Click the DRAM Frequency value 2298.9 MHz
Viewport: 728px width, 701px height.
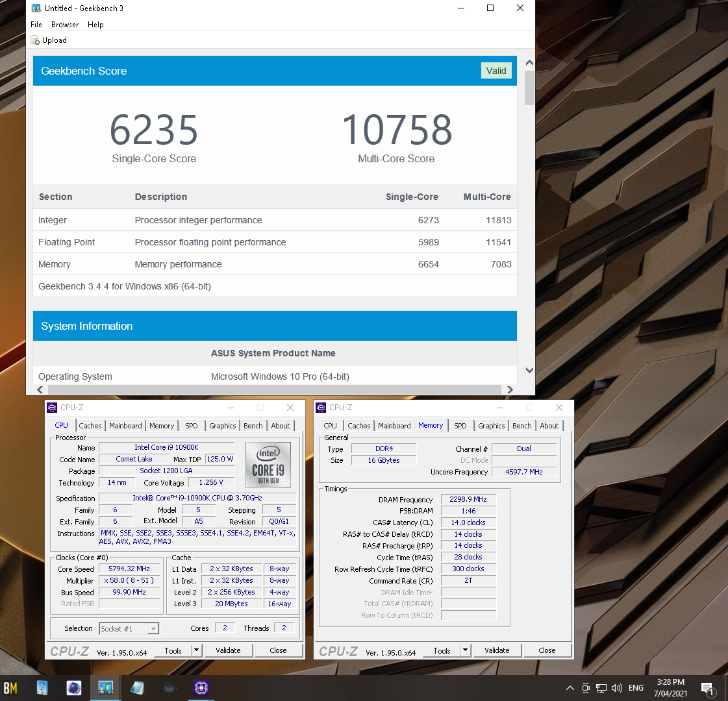(x=468, y=500)
